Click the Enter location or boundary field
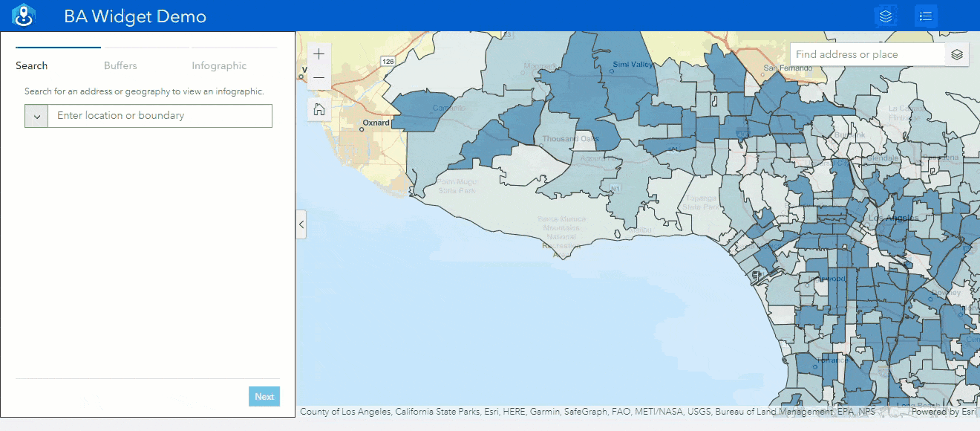Image resolution: width=980 pixels, height=431 pixels. coord(160,116)
